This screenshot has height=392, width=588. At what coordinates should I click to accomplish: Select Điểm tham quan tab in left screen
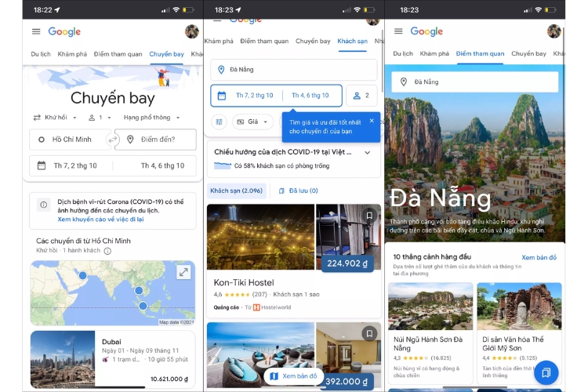118,54
